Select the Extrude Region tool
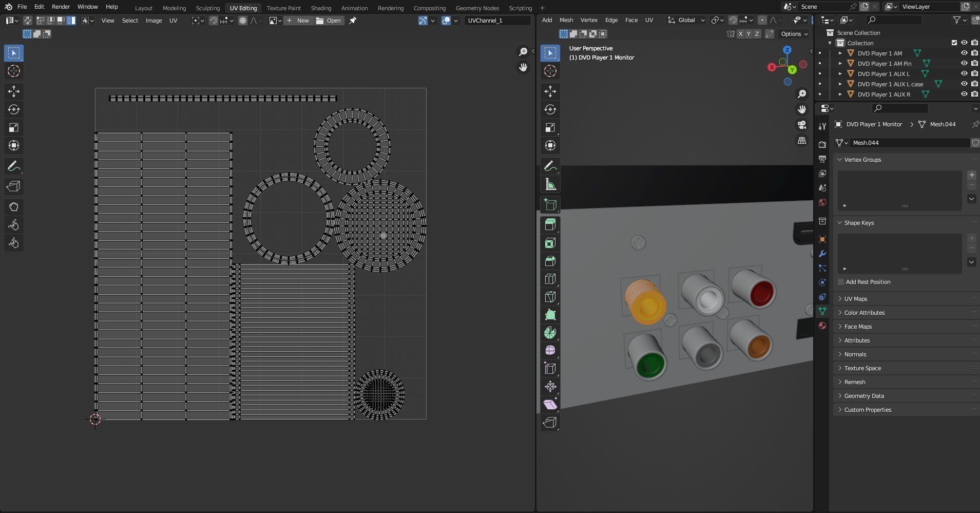980x513 pixels. tap(550, 225)
